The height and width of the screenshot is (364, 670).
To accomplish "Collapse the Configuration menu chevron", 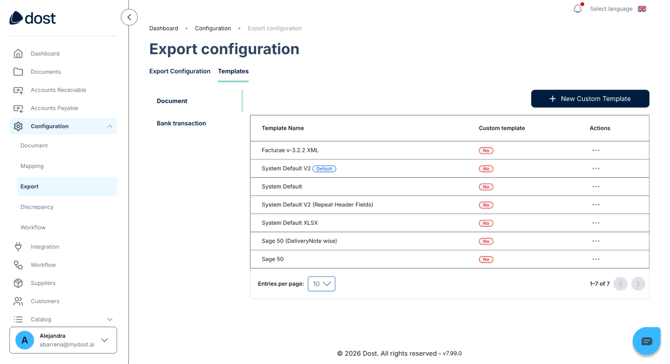I will click(x=110, y=126).
